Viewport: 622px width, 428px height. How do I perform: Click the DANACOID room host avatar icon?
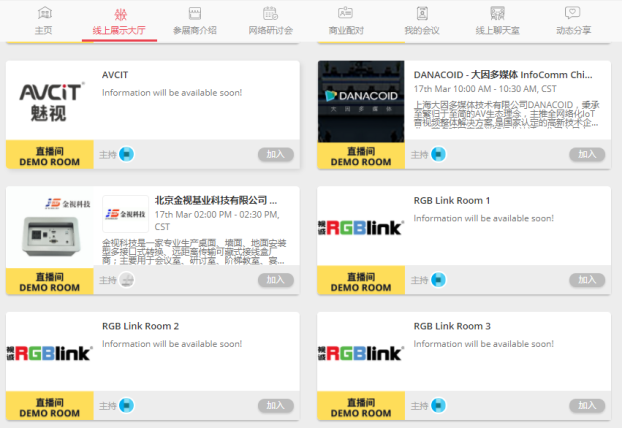438,154
